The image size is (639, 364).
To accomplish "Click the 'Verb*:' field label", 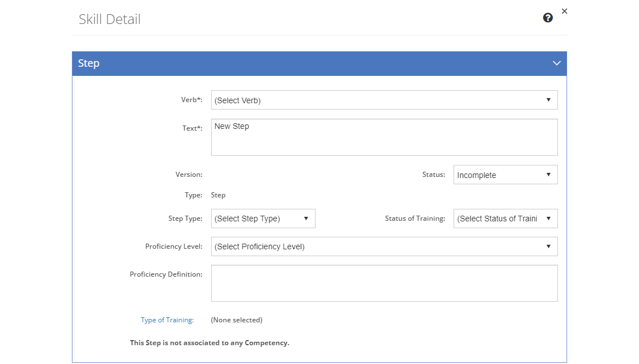I will (192, 100).
